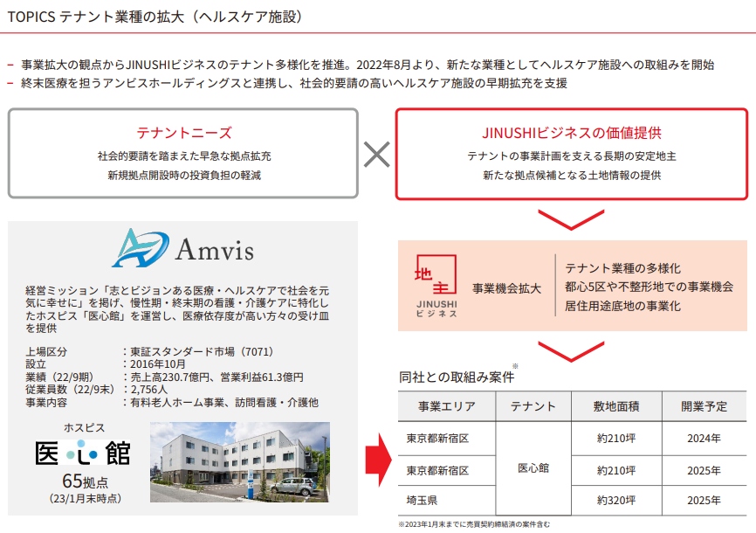This screenshot has width=756, height=533.
Task: Click the 65拠点 count
Action: (x=86, y=481)
